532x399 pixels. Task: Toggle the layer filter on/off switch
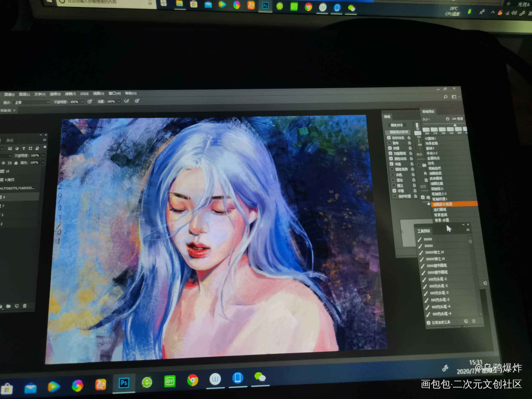pos(45,147)
